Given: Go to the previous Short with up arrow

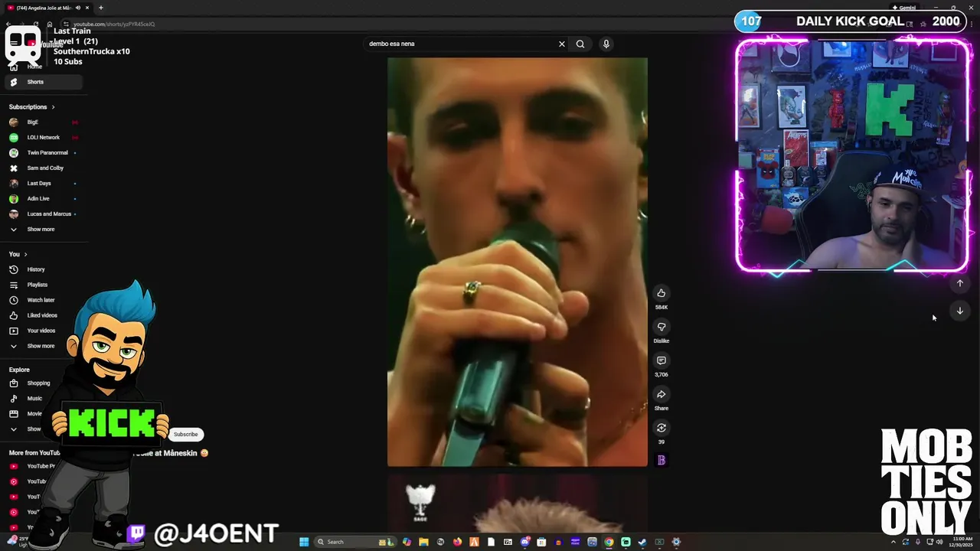Looking at the screenshot, I should coord(959,283).
